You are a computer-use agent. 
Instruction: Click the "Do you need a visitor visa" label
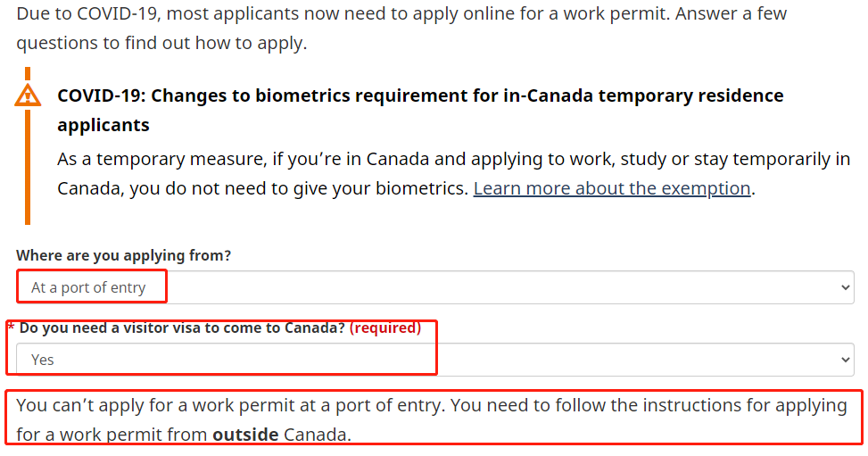pos(181,327)
